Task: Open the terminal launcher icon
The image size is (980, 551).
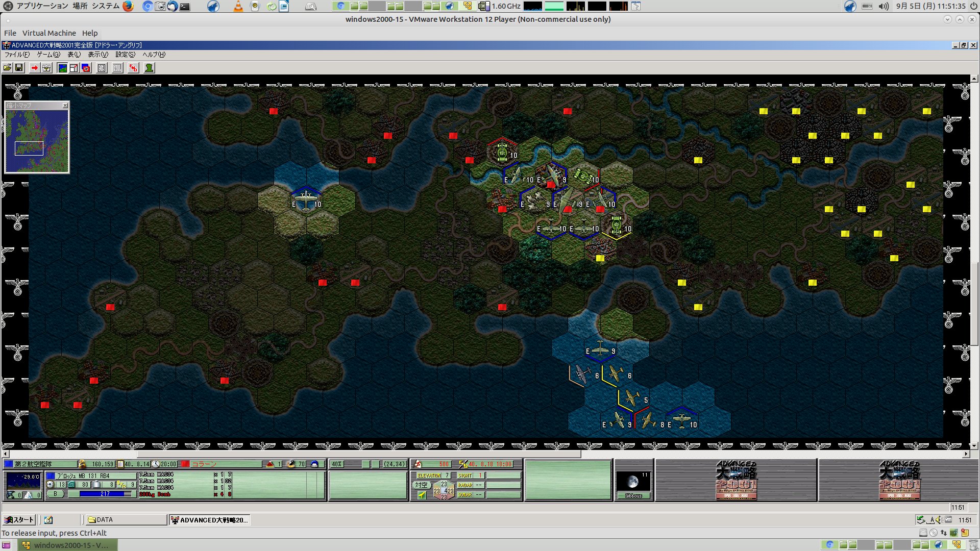Action: click(185, 6)
